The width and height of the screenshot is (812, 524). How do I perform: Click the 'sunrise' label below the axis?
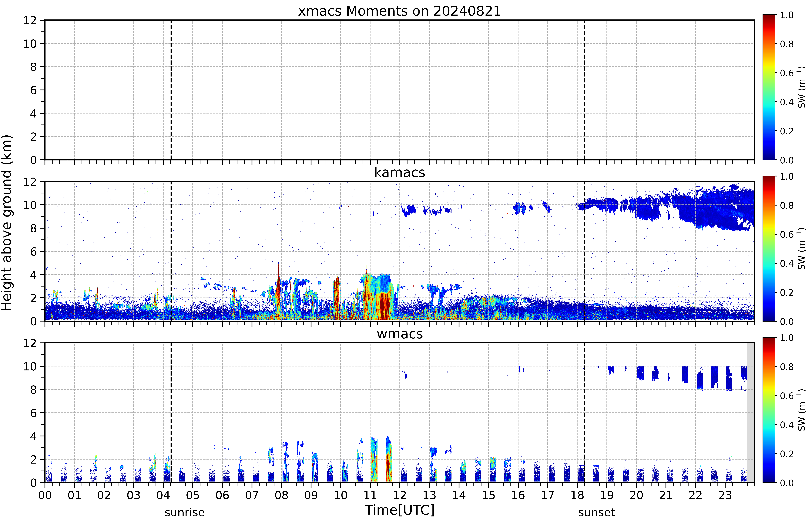(x=185, y=512)
